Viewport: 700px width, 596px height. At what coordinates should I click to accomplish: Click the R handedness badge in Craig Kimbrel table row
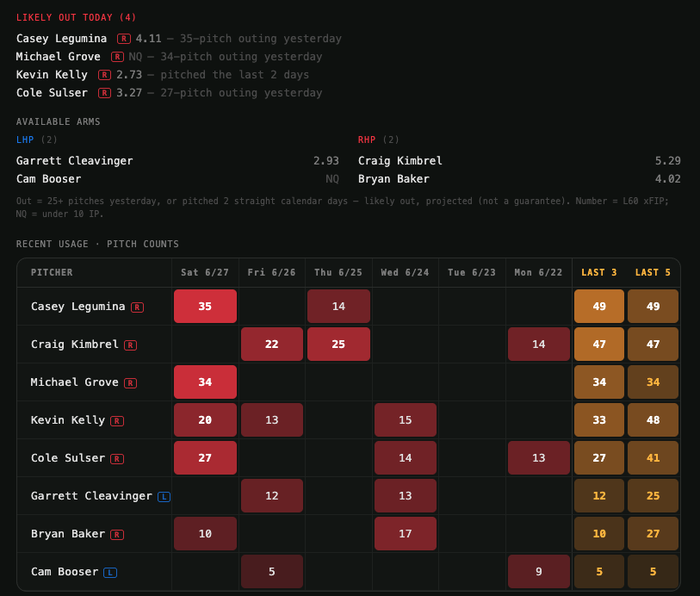130,345
